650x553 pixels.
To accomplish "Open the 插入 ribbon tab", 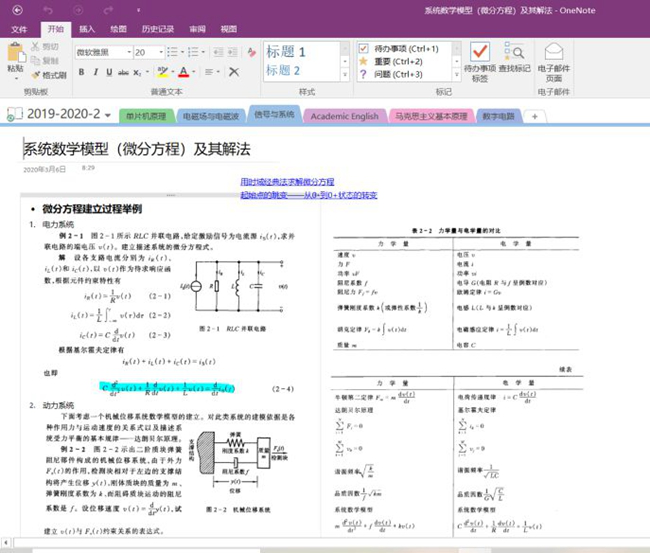I will pyautogui.click(x=87, y=30).
